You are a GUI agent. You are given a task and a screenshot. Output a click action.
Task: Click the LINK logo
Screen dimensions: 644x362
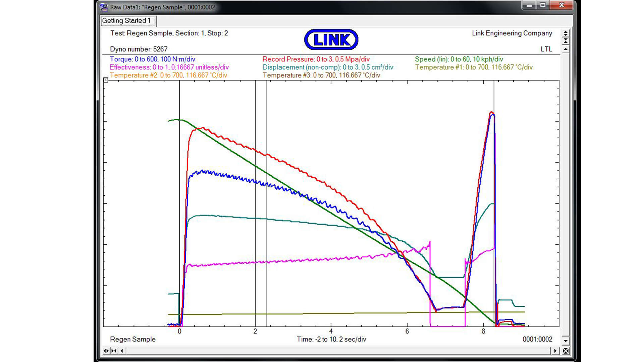(331, 40)
